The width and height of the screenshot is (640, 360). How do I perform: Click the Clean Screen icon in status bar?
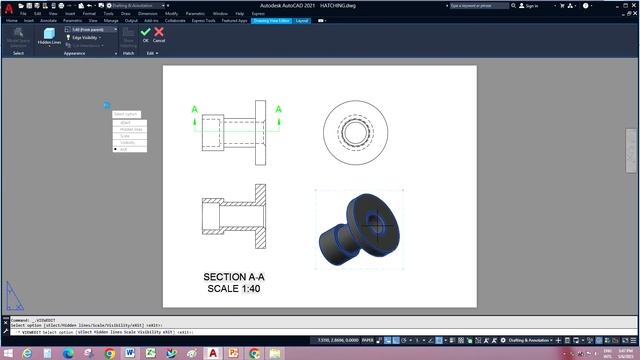pyautogui.click(x=625, y=340)
